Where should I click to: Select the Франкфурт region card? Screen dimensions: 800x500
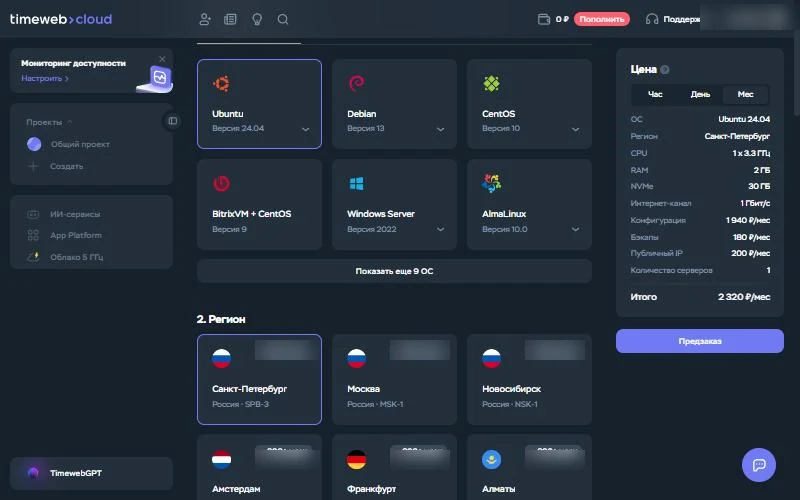coord(394,467)
